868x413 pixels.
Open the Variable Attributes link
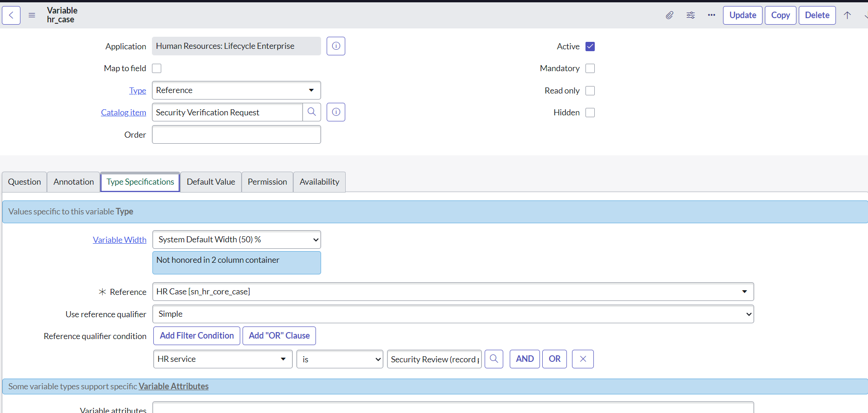[x=173, y=386]
